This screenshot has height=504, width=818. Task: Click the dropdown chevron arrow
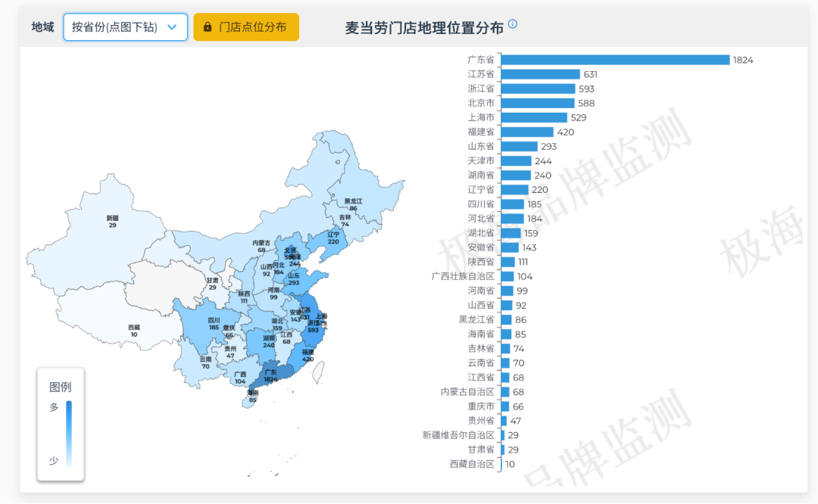[172, 27]
